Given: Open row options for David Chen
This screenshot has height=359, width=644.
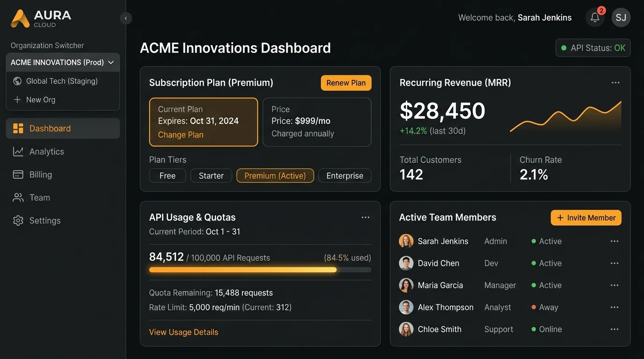Looking at the screenshot, I should (615, 263).
